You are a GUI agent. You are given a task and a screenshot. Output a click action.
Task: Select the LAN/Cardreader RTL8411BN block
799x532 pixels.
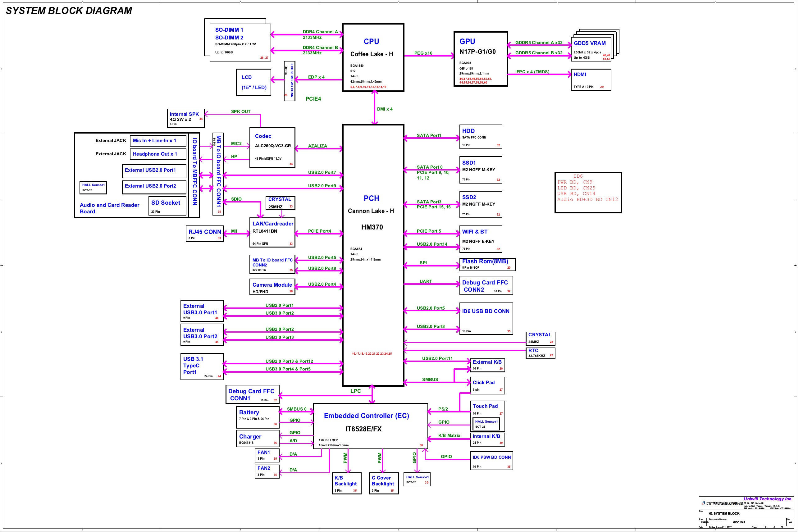[272, 232]
